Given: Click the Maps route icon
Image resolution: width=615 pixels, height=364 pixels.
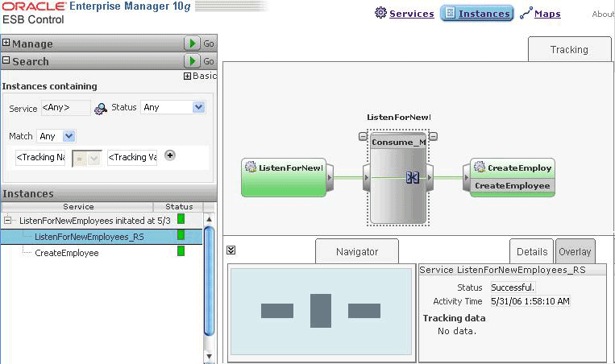Looking at the screenshot, I should (526, 13).
